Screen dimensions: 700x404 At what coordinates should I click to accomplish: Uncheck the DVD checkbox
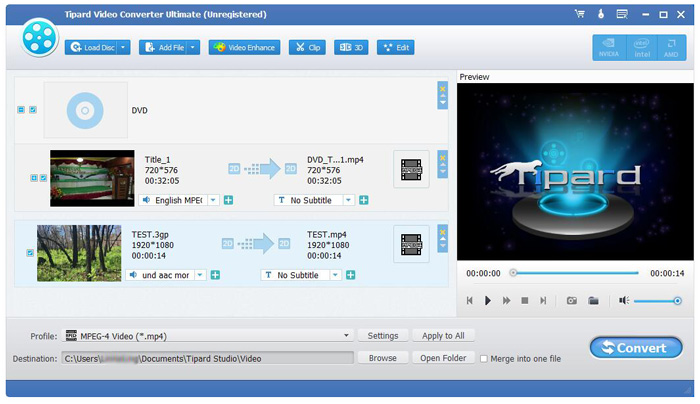[33, 110]
